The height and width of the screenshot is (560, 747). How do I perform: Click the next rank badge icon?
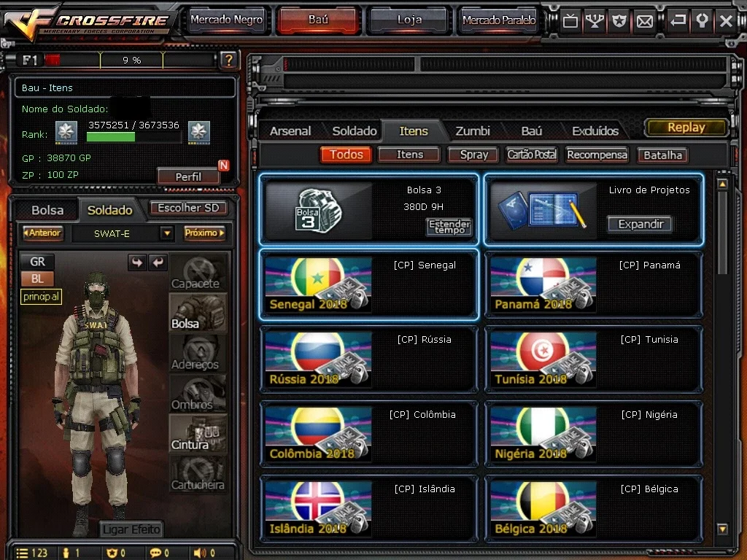tap(199, 132)
